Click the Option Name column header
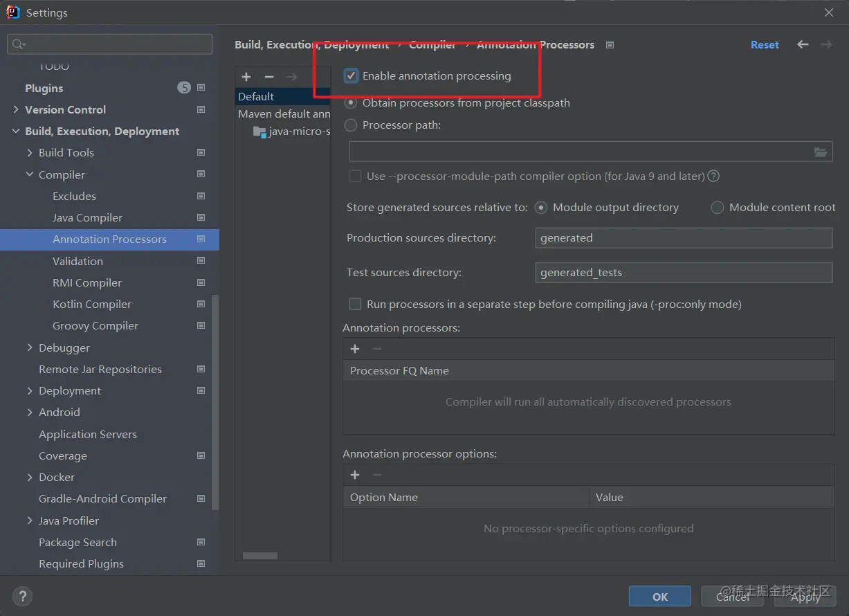Screen dimensions: 849x616 tap(466, 497)
